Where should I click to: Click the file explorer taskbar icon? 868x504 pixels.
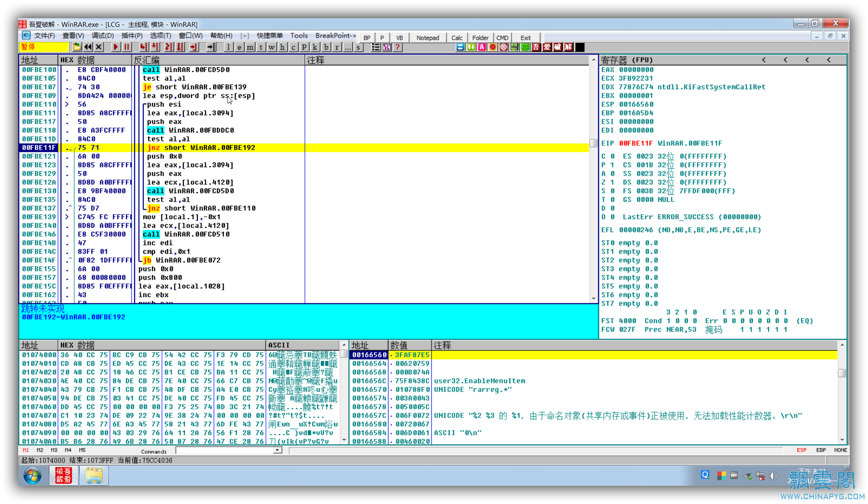(x=94, y=475)
